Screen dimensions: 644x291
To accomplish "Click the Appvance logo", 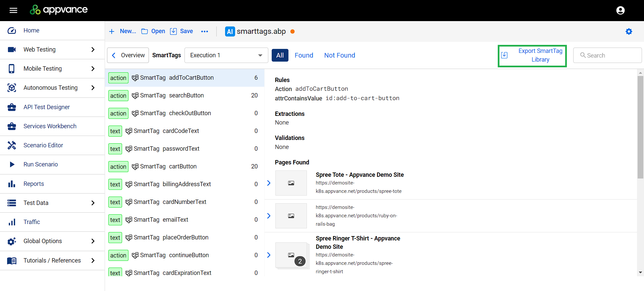I will 59,10.
